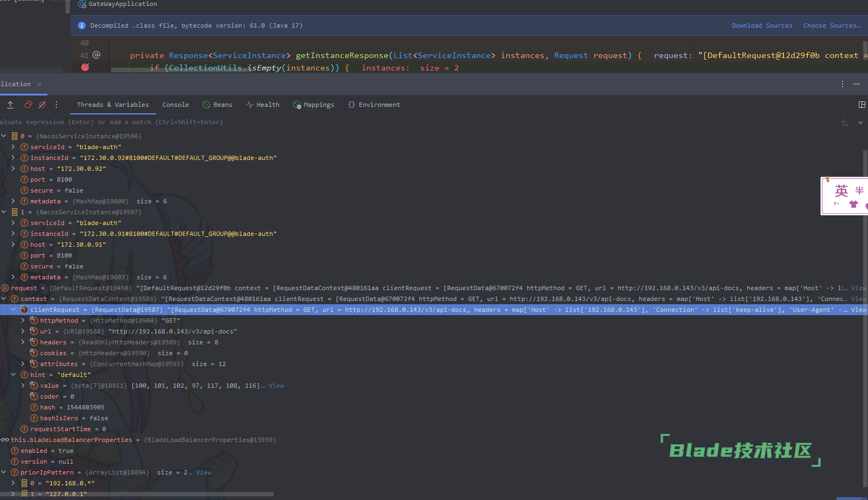Expand instanceId of 172.30.0.91 instance

(x=13, y=234)
